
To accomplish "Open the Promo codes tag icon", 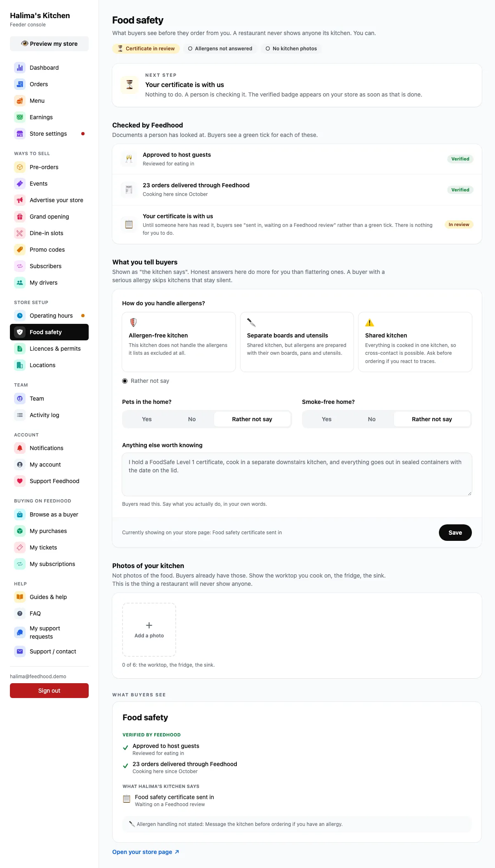I will pos(20,250).
